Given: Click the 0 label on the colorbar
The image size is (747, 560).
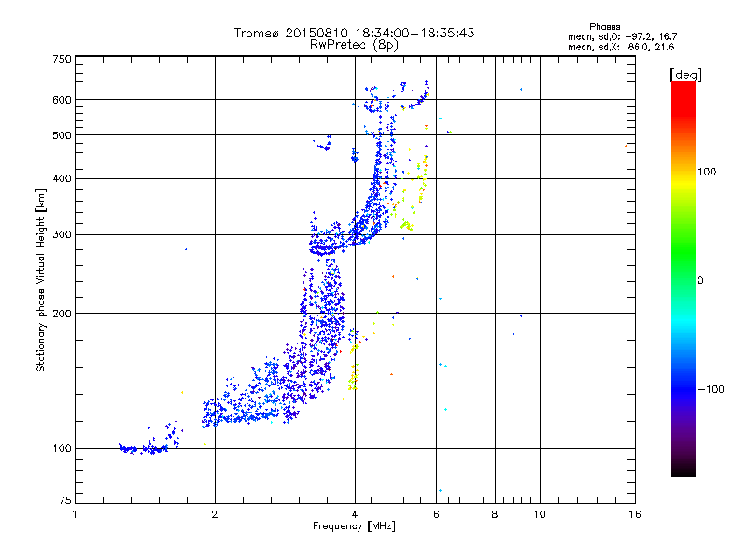Looking at the screenshot, I should coord(699,280).
